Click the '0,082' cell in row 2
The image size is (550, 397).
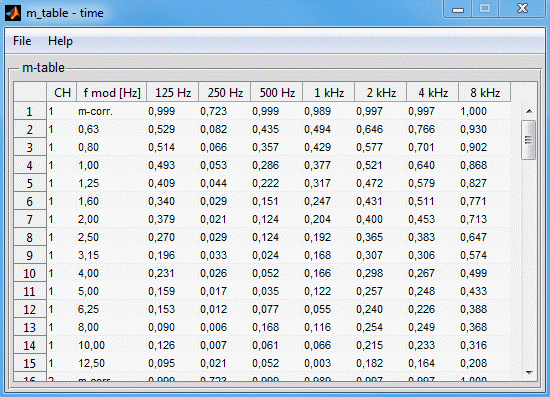coord(224,129)
